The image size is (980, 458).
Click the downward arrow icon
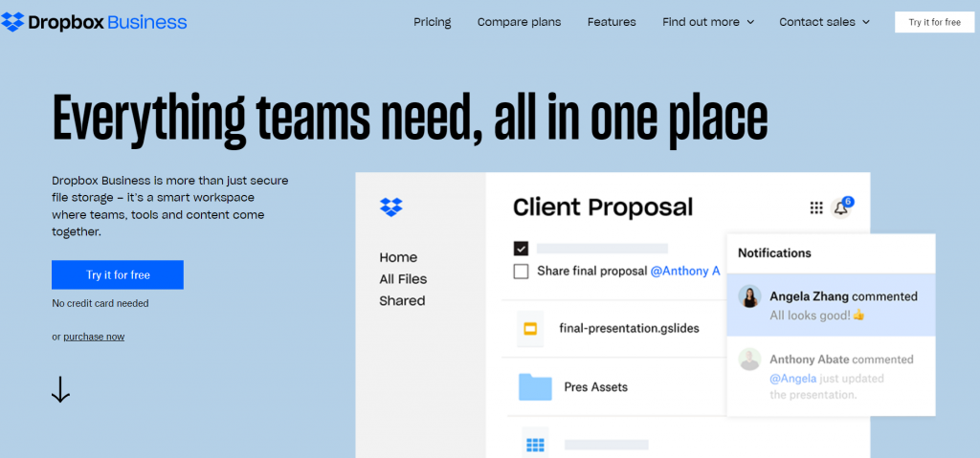pyautogui.click(x=60, y=389)
